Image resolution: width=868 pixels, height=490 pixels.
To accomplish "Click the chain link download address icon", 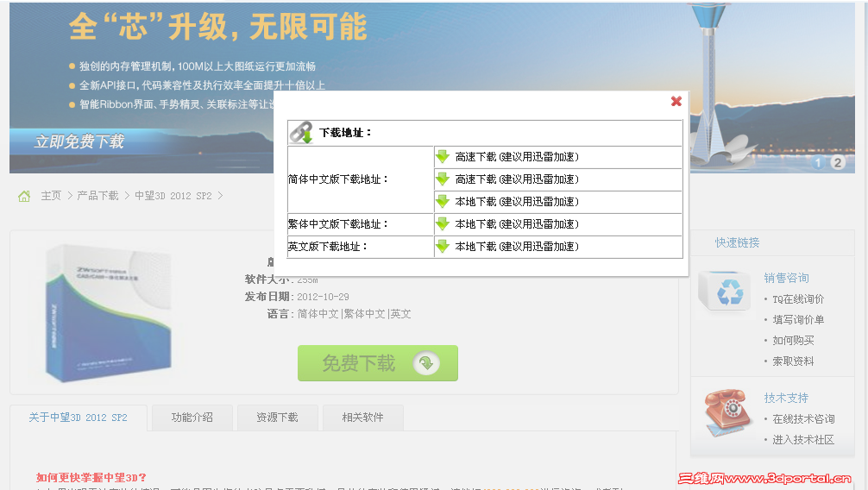I will 302,133.
